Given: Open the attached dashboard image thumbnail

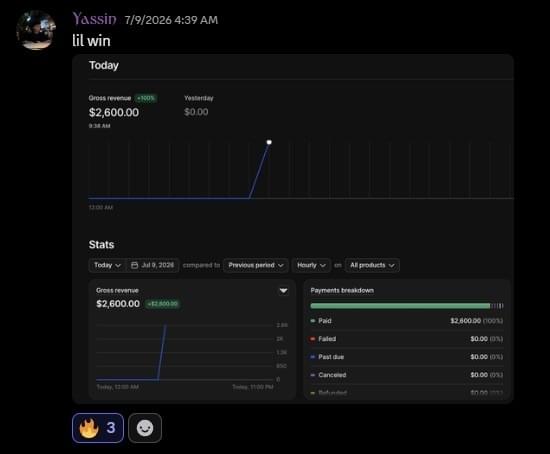Looking at the screenshot, I should 293,229.
